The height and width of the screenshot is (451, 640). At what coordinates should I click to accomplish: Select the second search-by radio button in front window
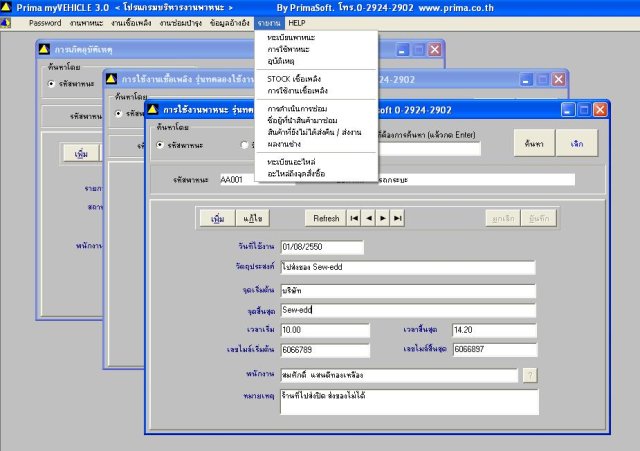244,145
